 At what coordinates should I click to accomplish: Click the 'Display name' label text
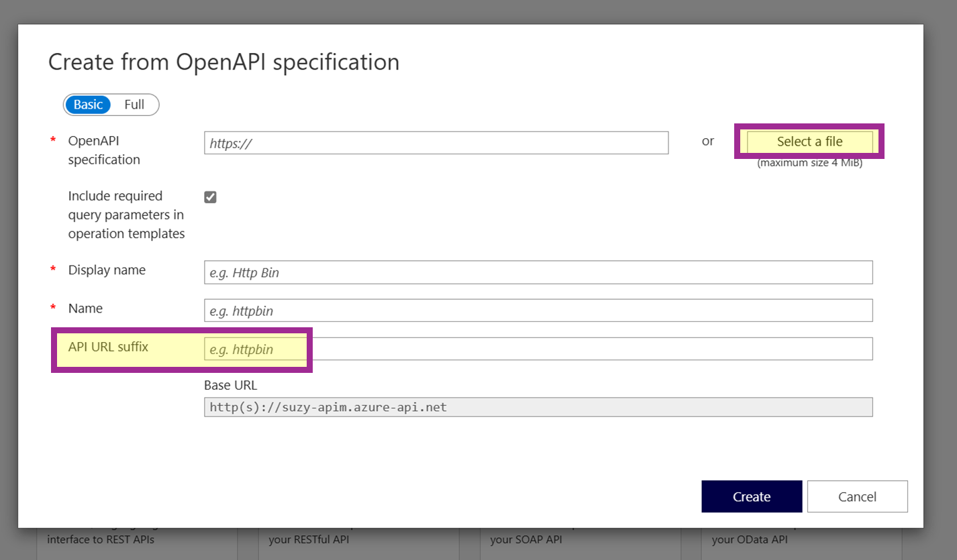(107, 270)
